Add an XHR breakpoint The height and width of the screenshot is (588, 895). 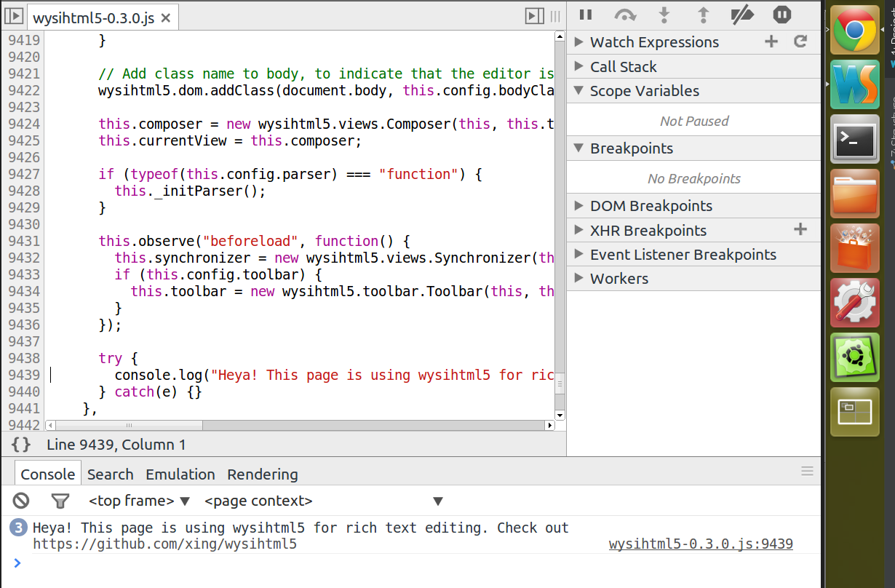pos(800,230)
